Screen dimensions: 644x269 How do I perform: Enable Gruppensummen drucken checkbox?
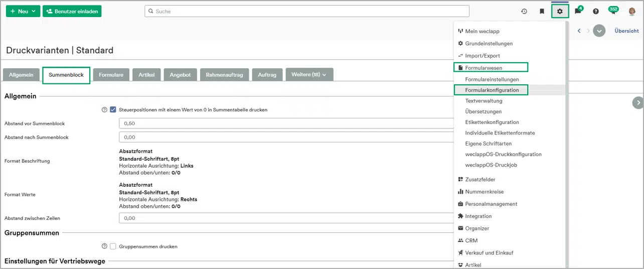(113, 246)
